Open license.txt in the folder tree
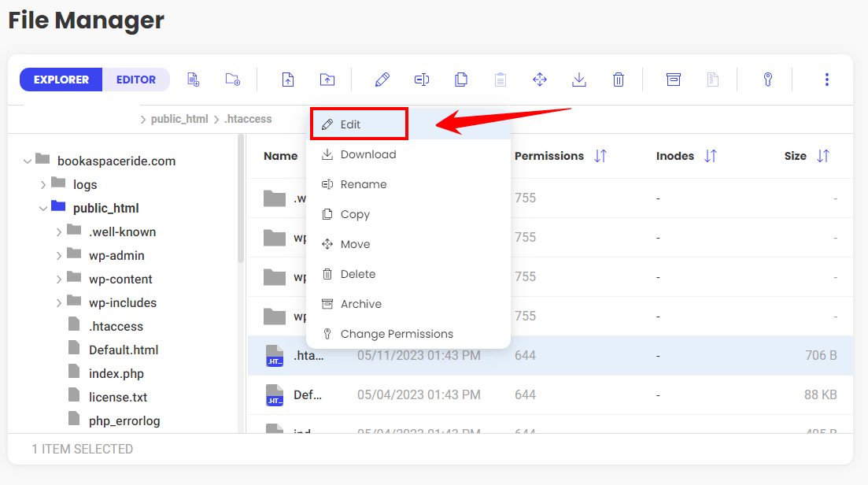868x485 pixels. click(118, 398)
